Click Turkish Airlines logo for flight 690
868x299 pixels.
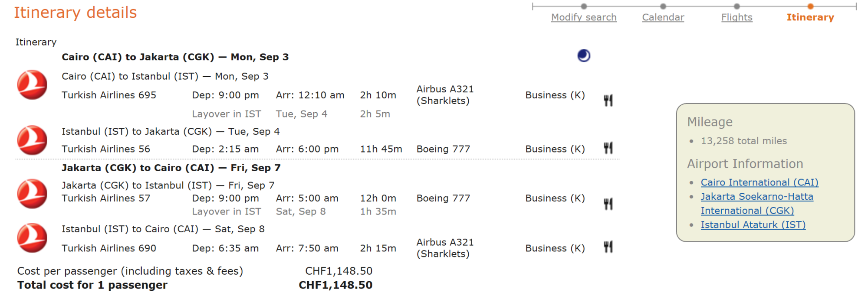click(x=32, y=238)
